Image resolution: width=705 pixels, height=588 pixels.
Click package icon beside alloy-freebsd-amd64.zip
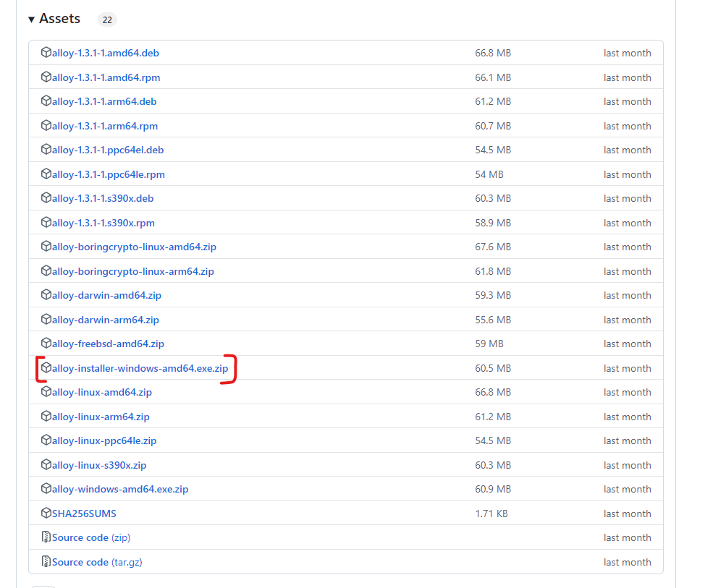click(46, 344)
